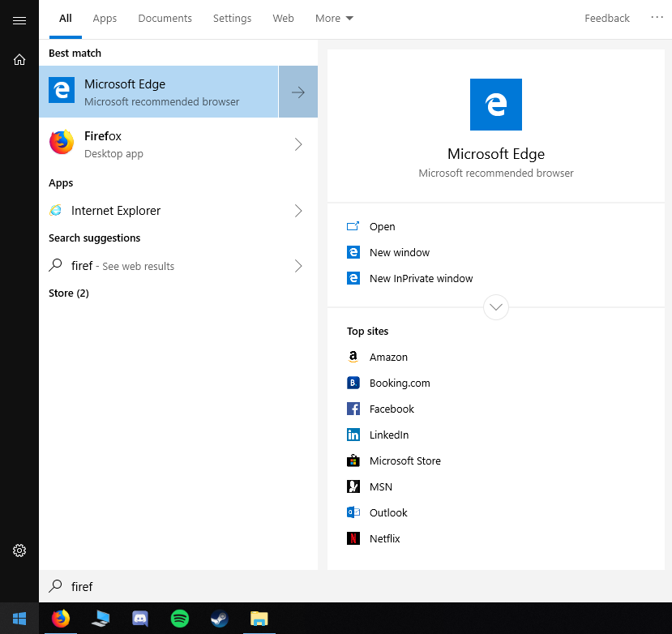The height and width of the screenshot is (634, 672).
Task: Click the Feedback button
Action: 606,19
